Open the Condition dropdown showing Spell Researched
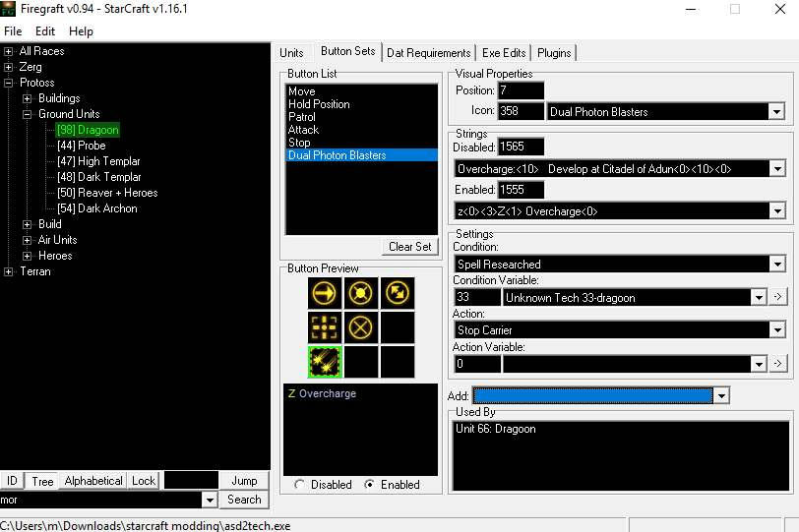 coord(777,265)
